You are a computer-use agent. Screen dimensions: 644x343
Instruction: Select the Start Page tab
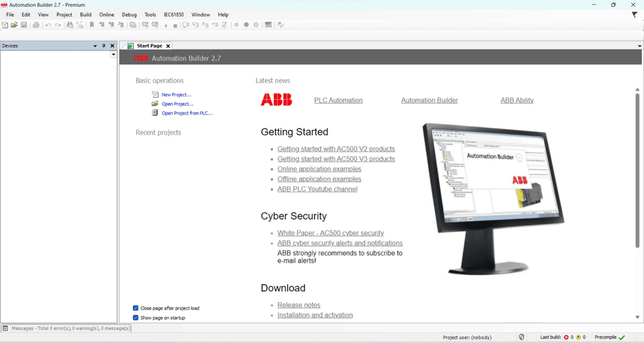tap(149, 46)
